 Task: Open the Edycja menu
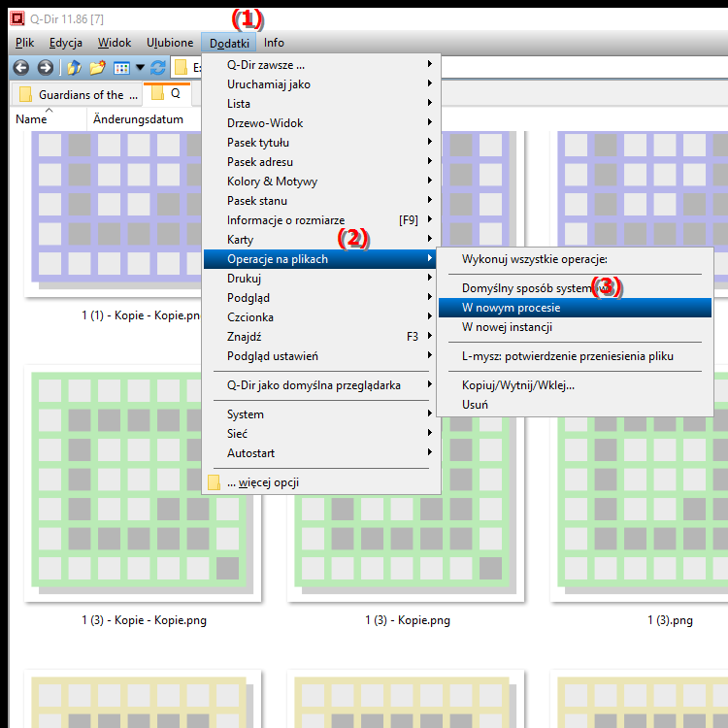tap(66, 43)
